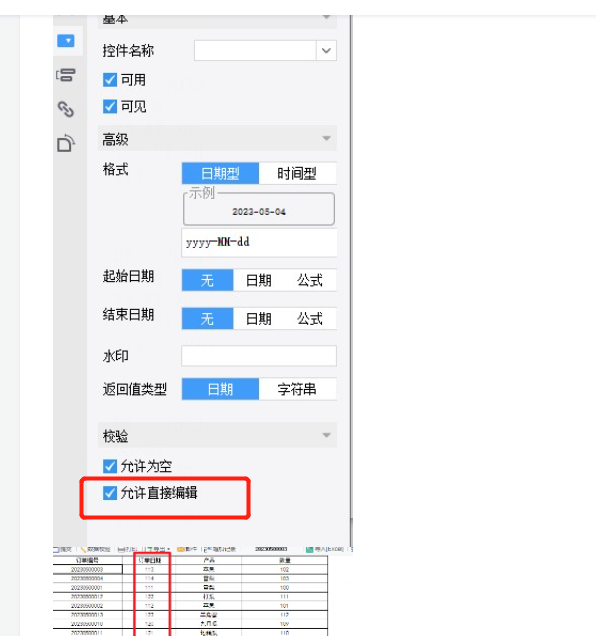The width and height of the screenshot is (596, 636).
Task: Set 结束日期 to 日期
Action: click(259, 319)
